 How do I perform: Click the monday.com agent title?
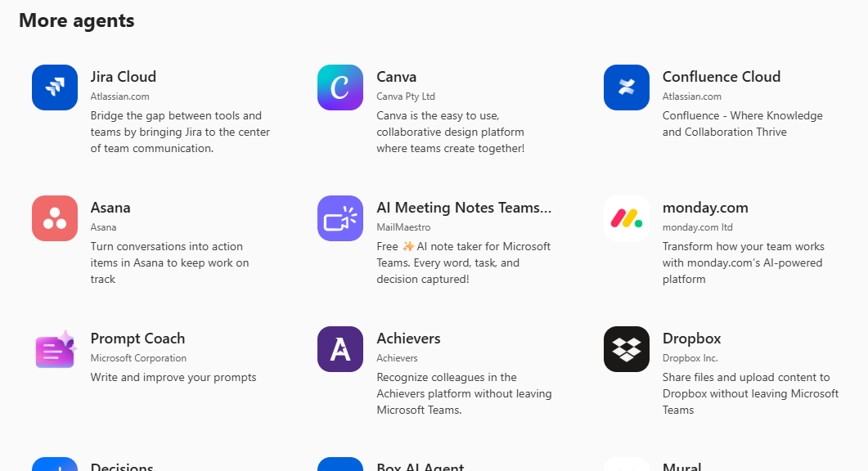tap(705, 208)
